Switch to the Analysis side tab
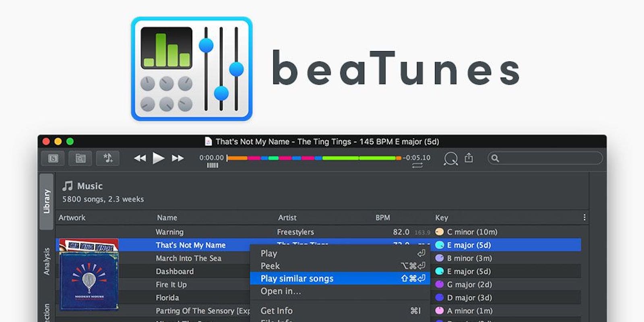This screenshot has height=322, width=644. [x=46, y=261]
